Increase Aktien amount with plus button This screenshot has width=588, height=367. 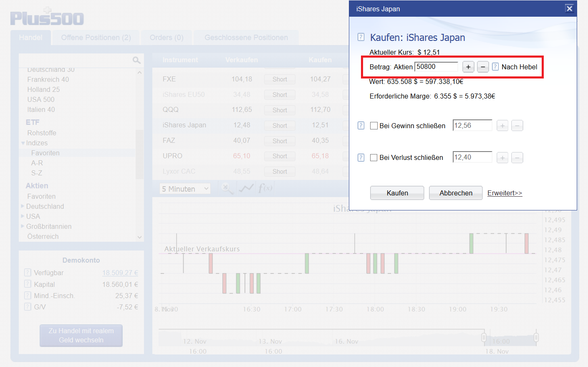468,67
